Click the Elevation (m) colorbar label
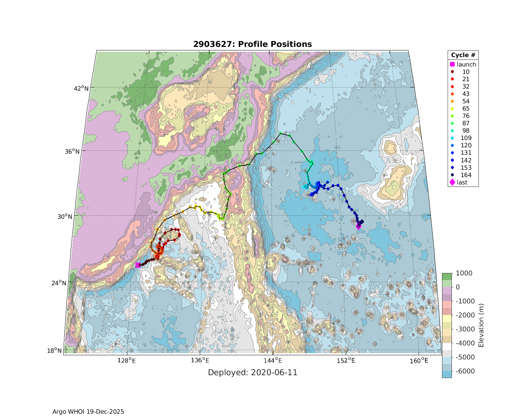This screenshot has width=525, height=420. [481, 325]
